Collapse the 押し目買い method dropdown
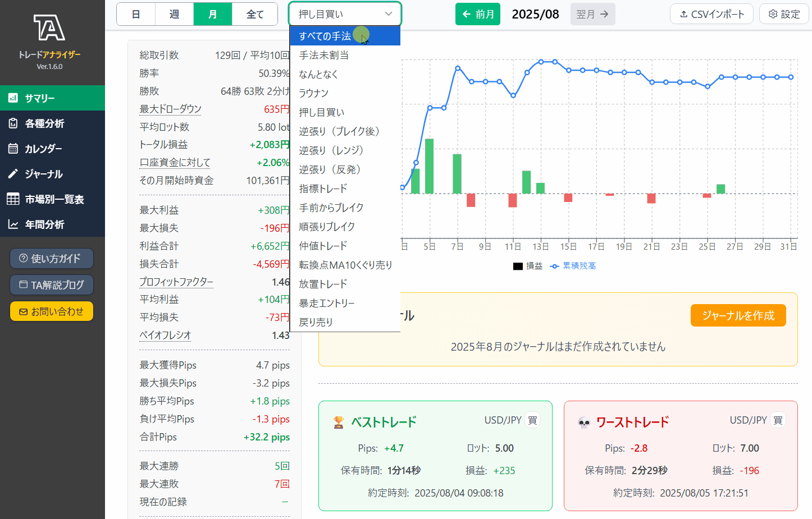 345,14
